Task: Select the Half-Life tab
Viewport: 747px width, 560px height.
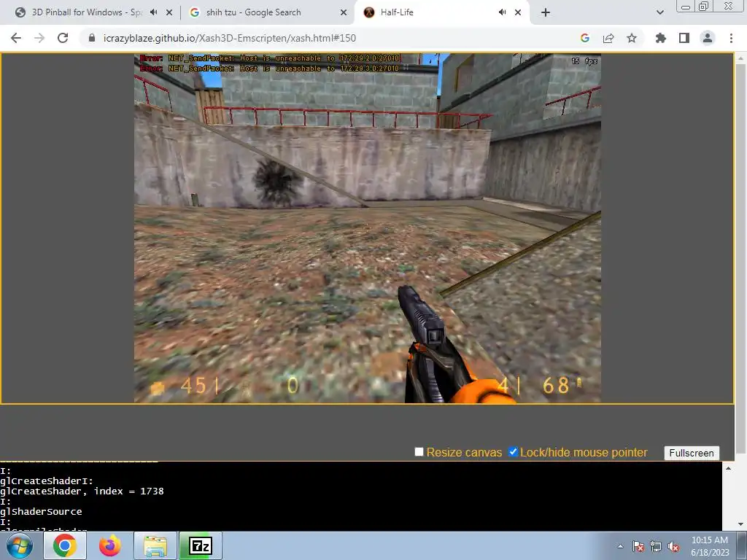Action: tap(429, 12)
